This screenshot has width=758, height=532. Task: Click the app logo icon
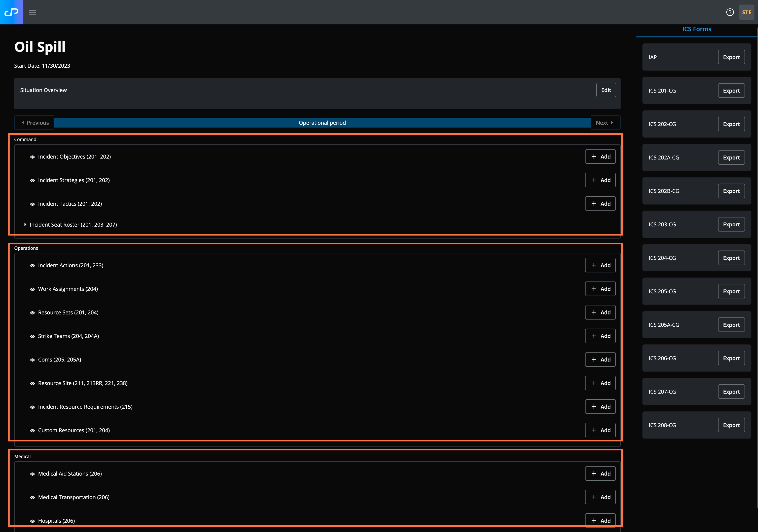click(x=12, y=12)
